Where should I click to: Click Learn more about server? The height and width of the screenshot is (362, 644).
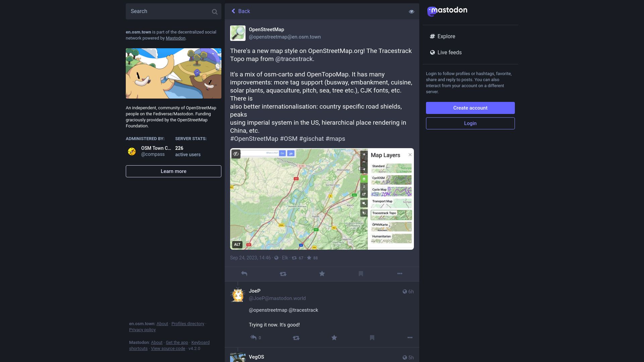click(173, 171)
